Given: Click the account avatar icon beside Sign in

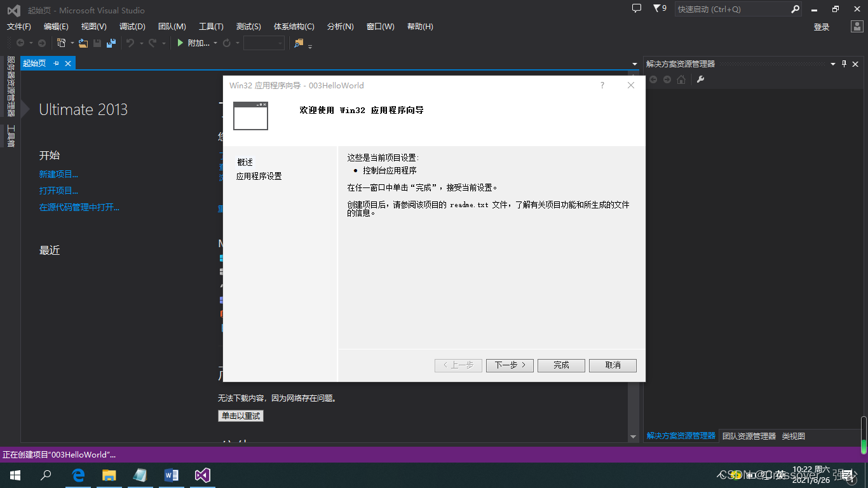Looking at the screenshot, I should [x=857, y=27].
